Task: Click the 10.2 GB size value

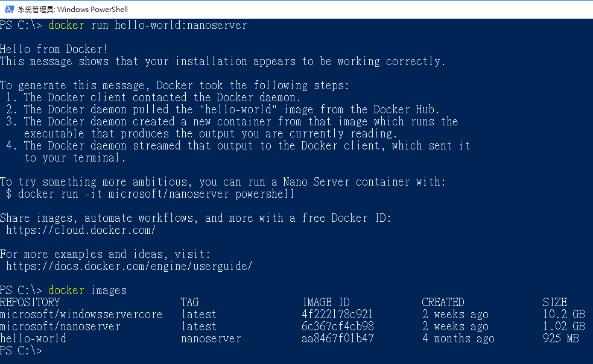Action: click(x=564, y=315)
